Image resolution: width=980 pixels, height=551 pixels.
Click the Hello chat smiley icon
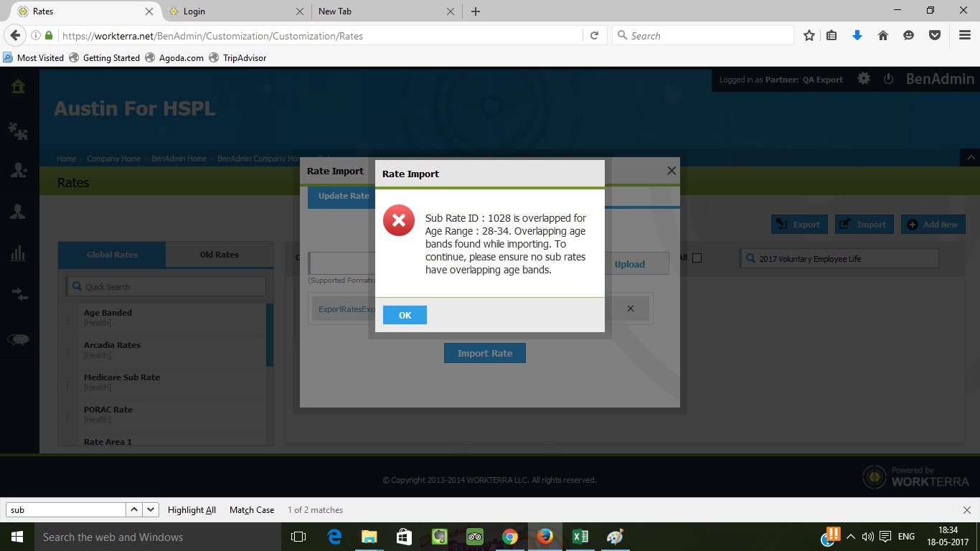click(x=908, y=35)
